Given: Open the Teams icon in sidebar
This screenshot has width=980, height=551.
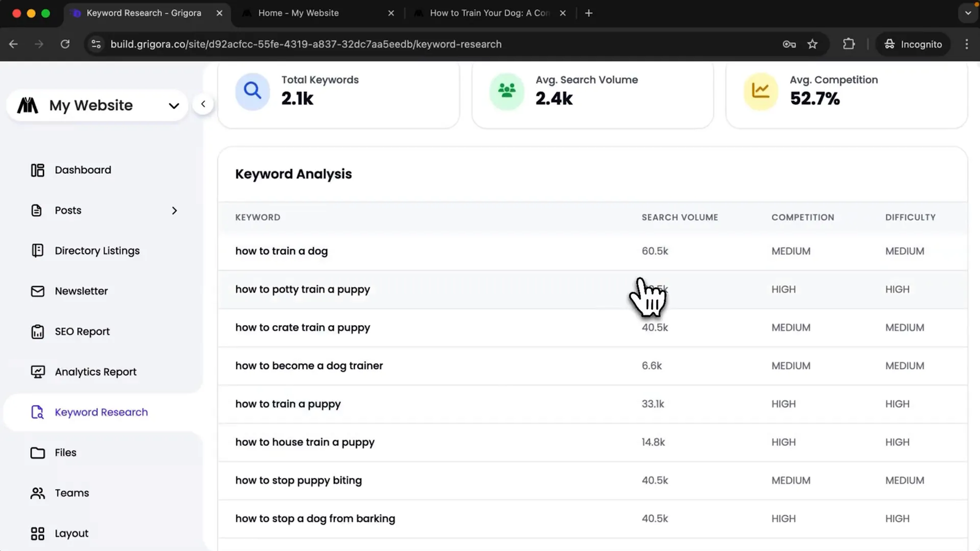Looking at the screenshot, I should click(x=37, y=493).
